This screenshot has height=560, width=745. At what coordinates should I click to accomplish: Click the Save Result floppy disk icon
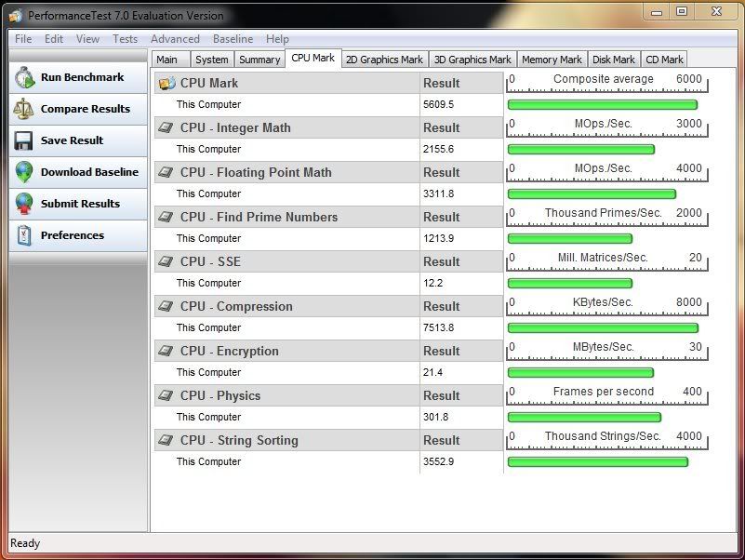[x=24, y=140]
